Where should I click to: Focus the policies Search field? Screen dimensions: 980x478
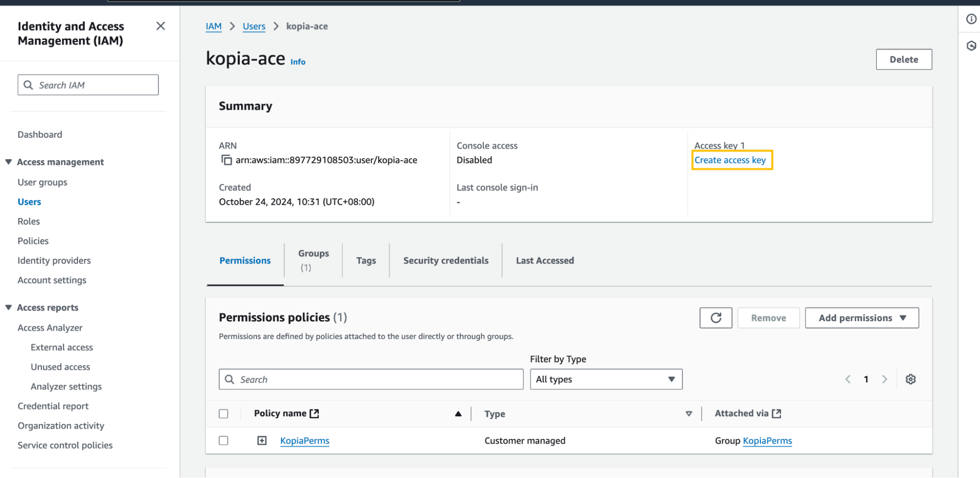[x=371, y=379]
